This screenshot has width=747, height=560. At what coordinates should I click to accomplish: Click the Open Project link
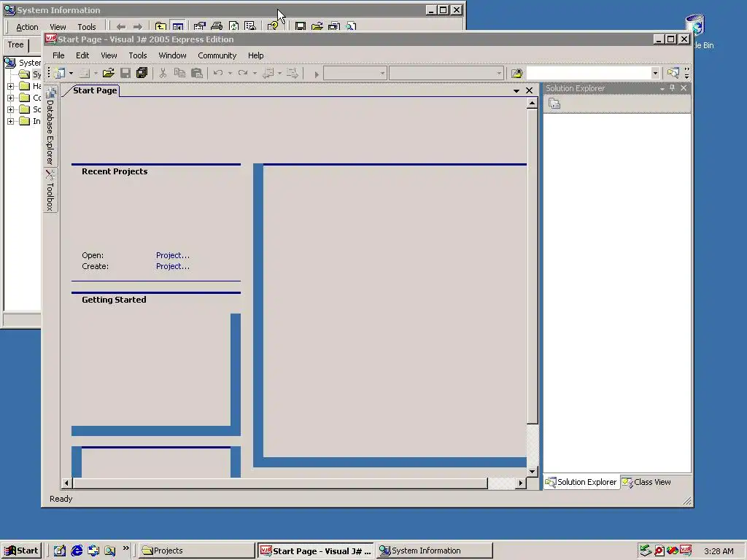172,255
